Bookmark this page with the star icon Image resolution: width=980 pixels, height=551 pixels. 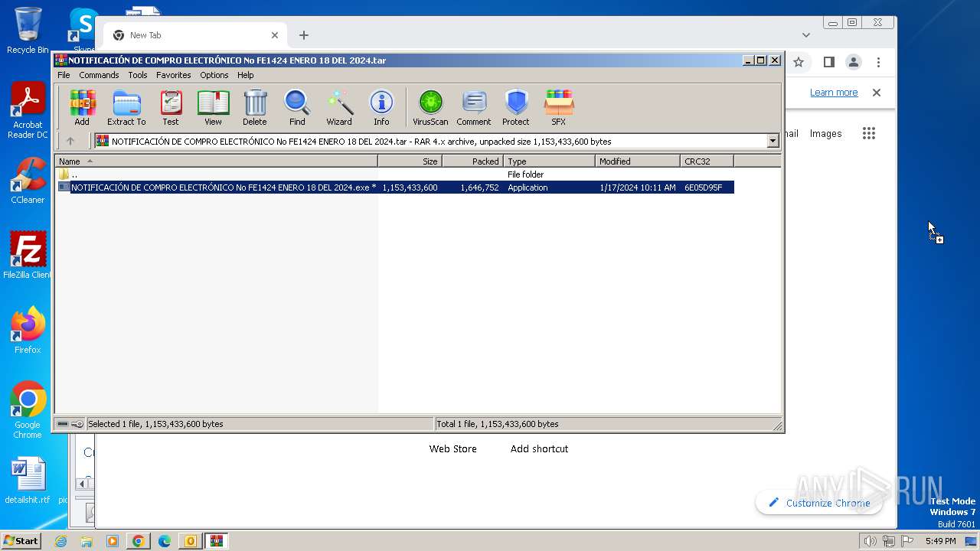pos(799,62)
